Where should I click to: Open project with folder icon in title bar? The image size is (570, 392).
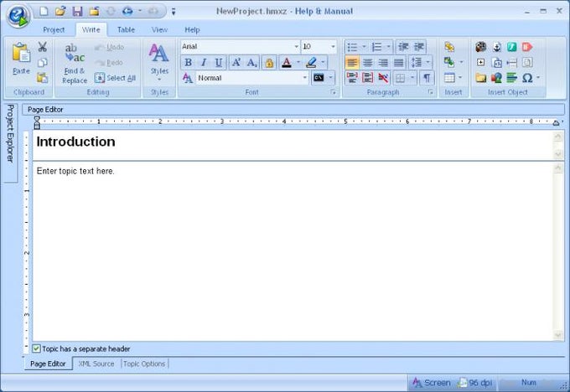(x=60, y=11)
